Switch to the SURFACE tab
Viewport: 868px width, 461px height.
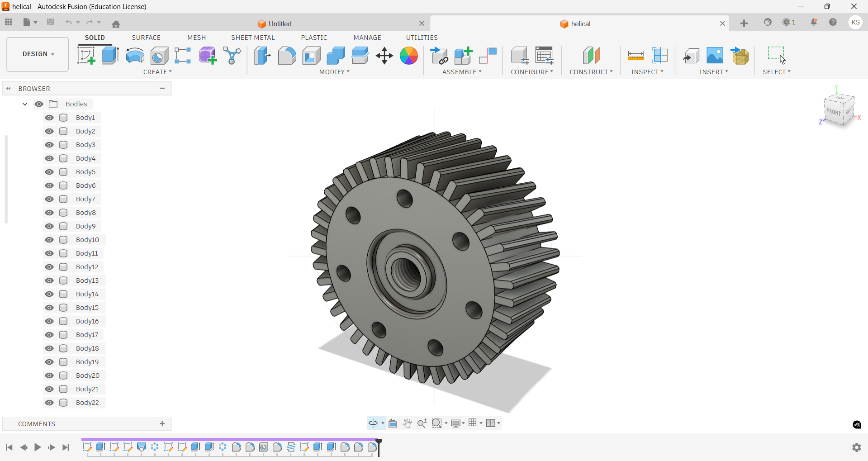tap(146, 38)
